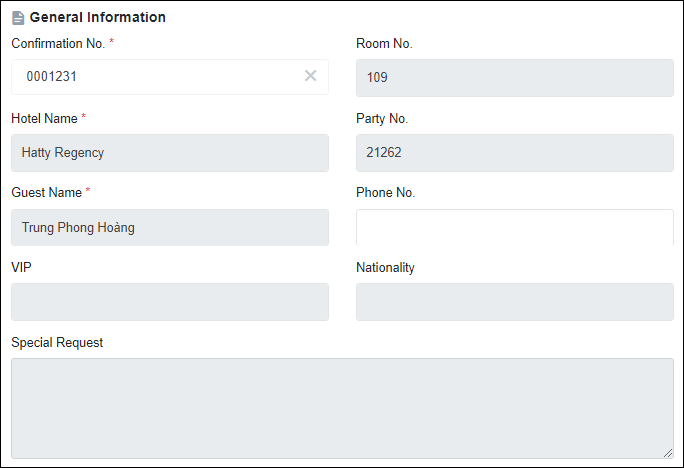Click the empty VIP field
The image size is (684, 468).
click(170, 302)
